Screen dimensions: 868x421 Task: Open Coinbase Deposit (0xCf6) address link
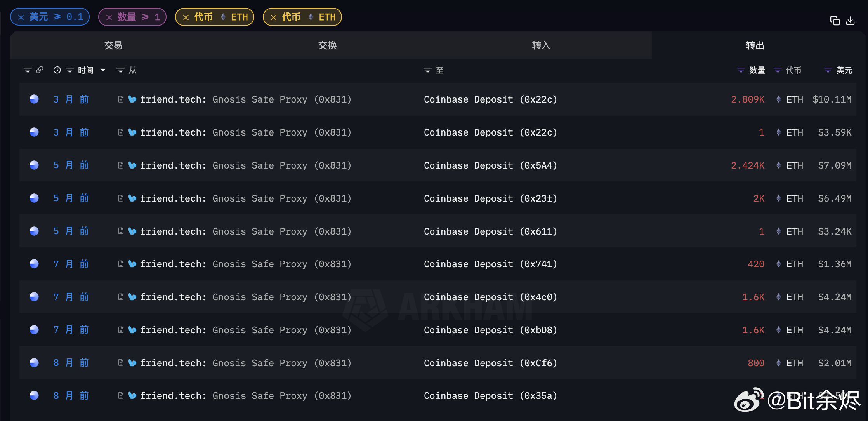(490, 363)
